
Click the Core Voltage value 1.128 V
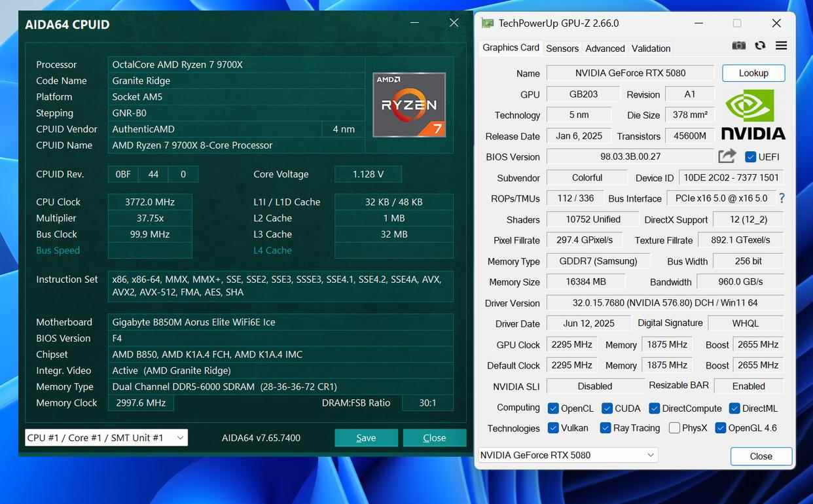[x=368, y=174]
